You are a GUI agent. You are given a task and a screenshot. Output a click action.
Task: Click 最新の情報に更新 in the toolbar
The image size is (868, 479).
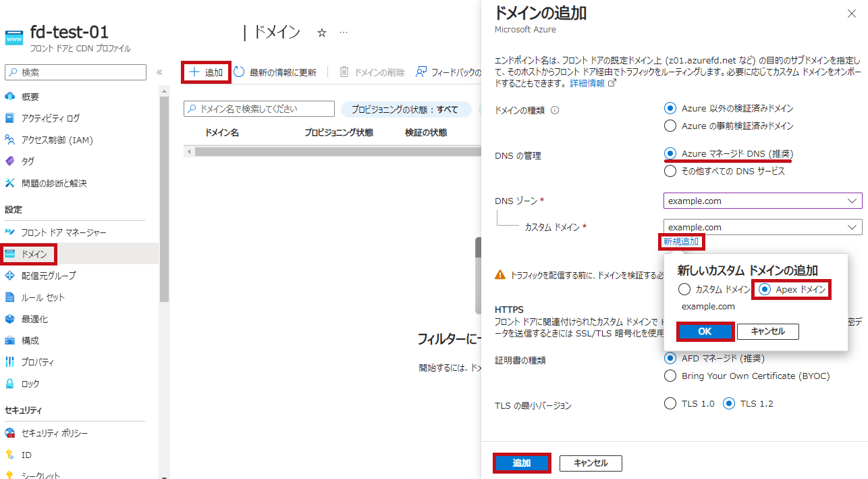(275, 72)
